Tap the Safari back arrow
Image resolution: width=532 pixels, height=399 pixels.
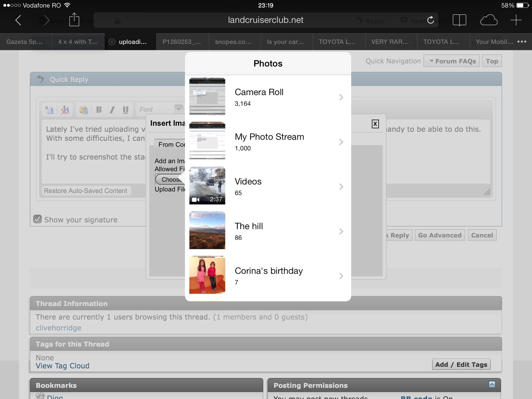coord(18,20)
